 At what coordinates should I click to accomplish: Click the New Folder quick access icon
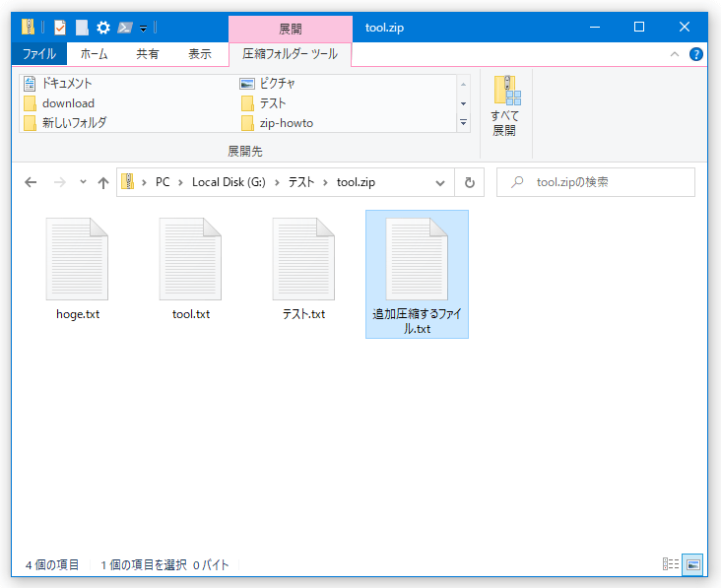pyautogui.click(x=82, y=28)
